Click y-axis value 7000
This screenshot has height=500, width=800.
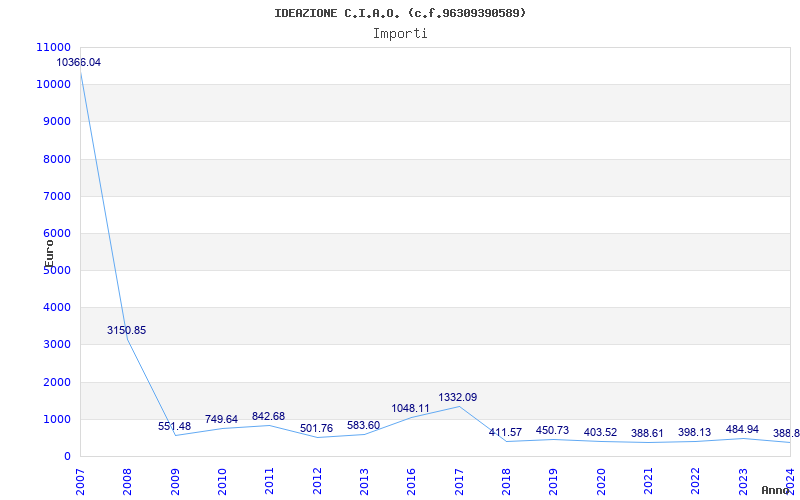[x=57, y=196]
